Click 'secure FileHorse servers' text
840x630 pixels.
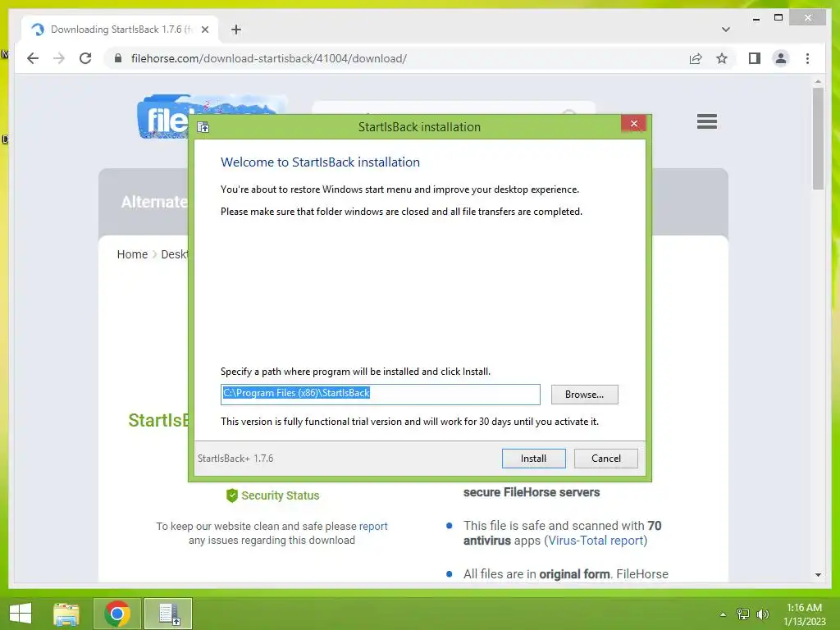(x=532, y=492)
